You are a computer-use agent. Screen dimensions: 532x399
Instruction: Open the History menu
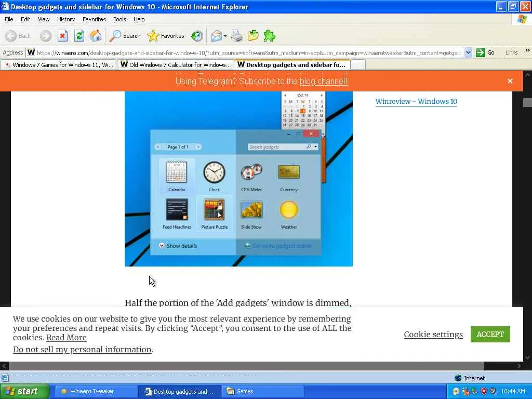point(66,19)
